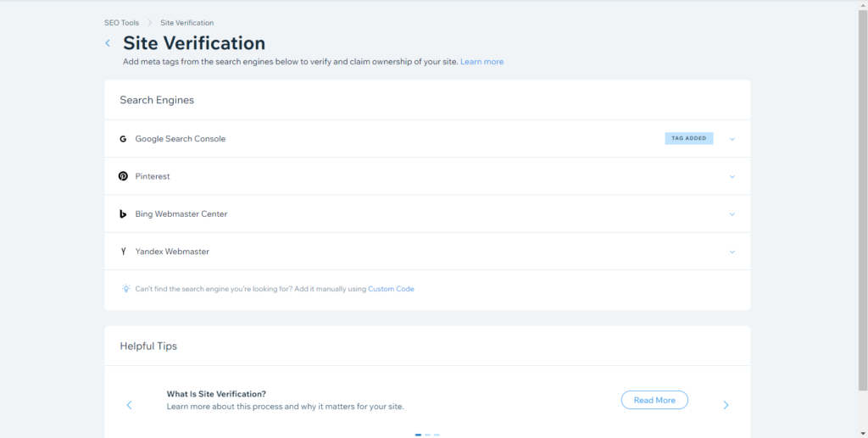Click the Read More button
Viewport: 868px width, 438px height.
click(x=654, y=401)
